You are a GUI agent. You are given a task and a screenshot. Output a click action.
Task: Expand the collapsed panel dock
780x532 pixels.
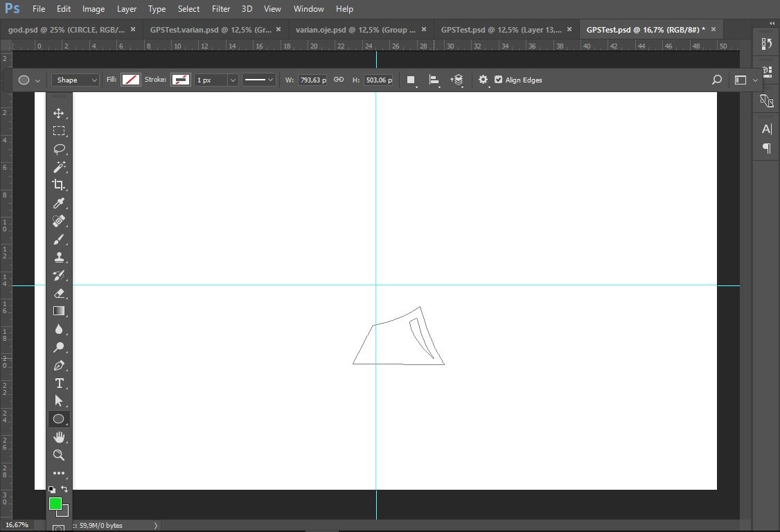[772, 24]
